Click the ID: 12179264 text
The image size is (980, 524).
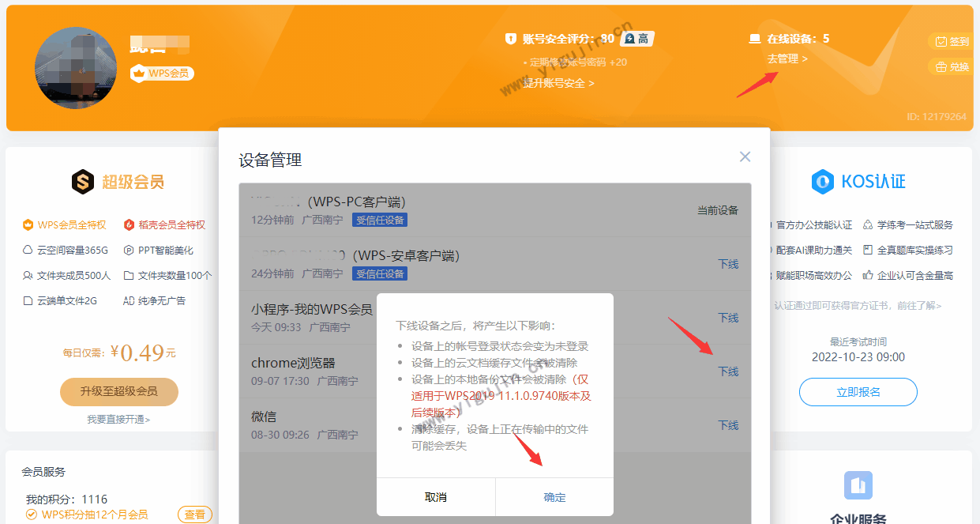click(937, 116)
